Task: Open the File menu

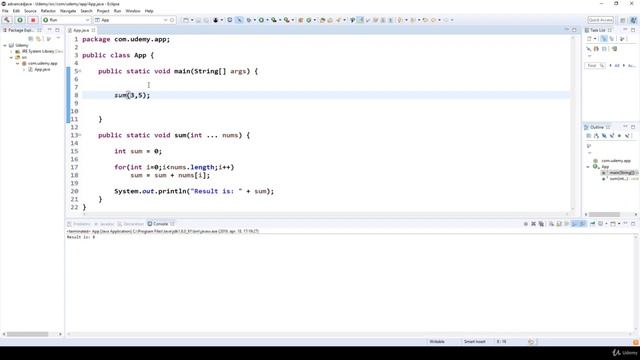Action: tap(5, 11)
